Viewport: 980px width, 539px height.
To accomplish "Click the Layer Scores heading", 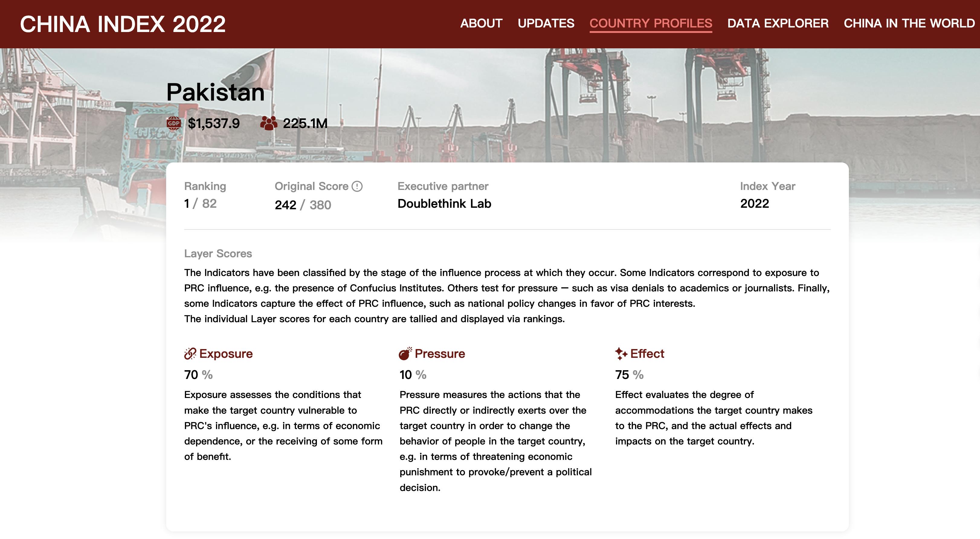I will click(218, 254).
